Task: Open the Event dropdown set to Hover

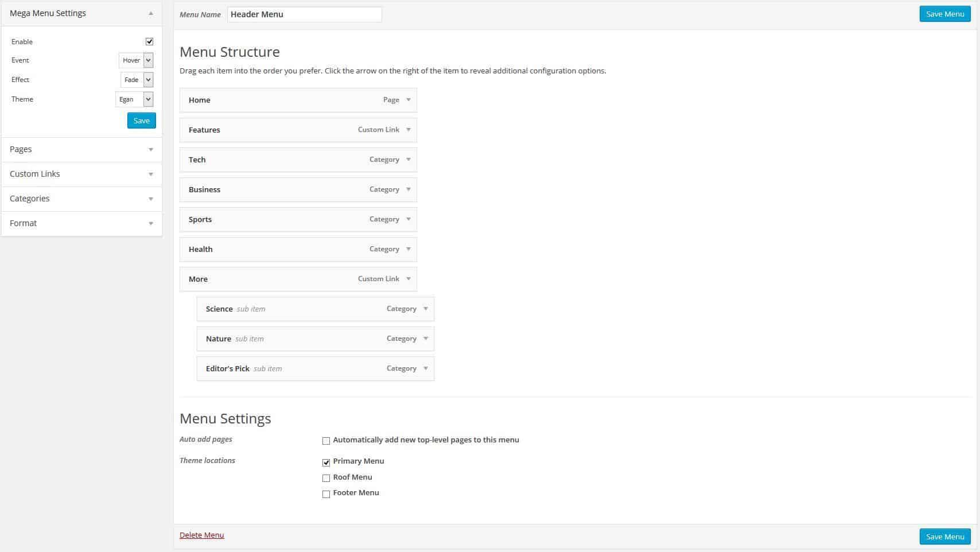Action: tap(136, 60)
